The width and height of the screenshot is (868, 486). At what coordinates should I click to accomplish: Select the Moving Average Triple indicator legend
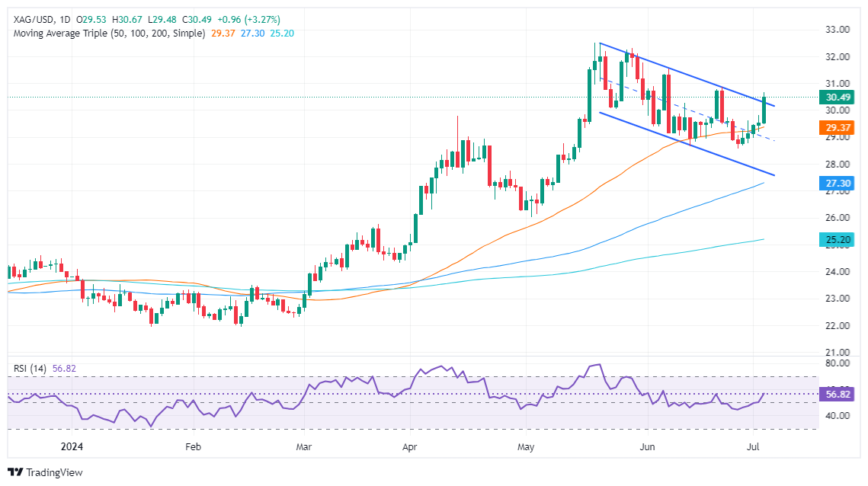(x=109, y=34)
